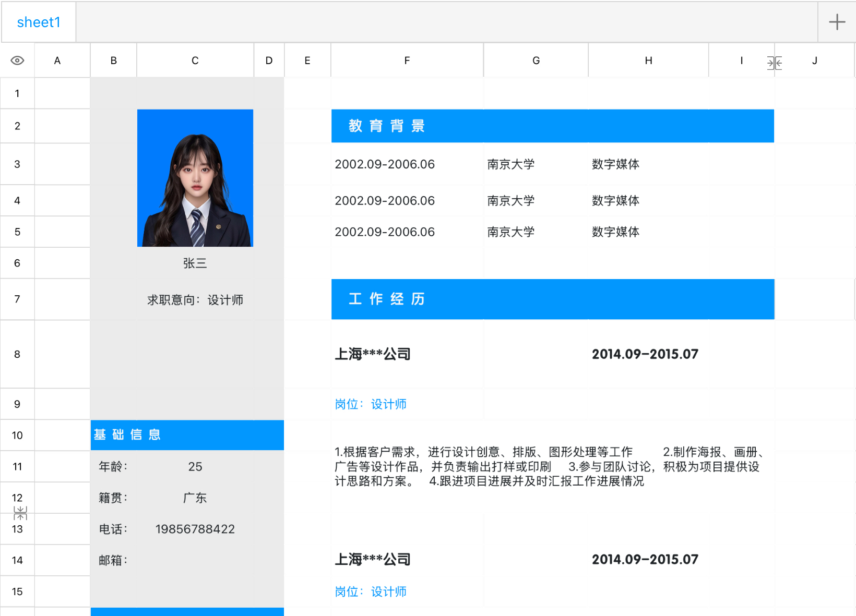Click the cell 求职意向：设计师
856x616 pixels.
[x=195, y=300]
